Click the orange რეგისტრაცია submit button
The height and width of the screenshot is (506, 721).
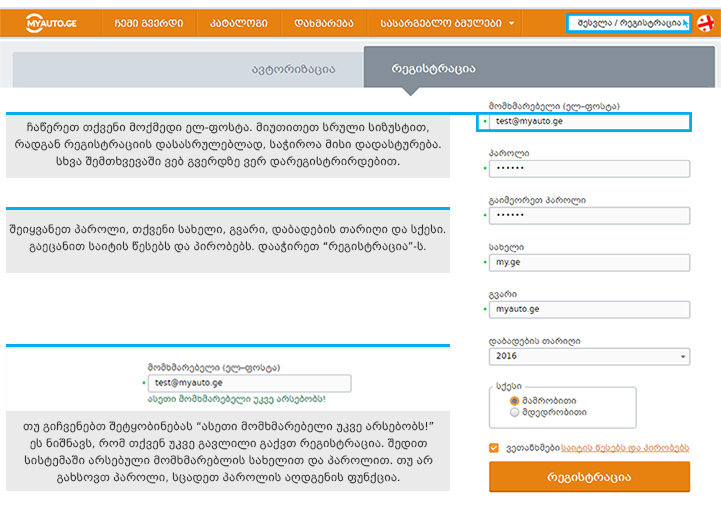pyautogui.click(x=589, y=477)
